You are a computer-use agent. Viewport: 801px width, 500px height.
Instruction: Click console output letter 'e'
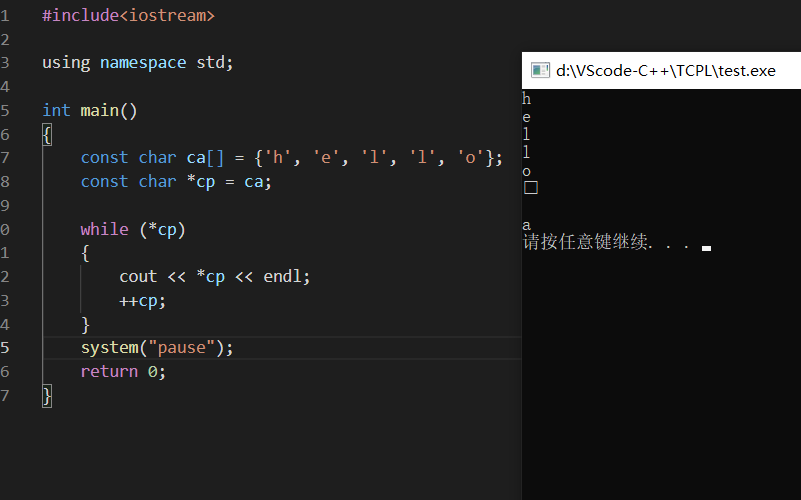click(x=526, y=117)
